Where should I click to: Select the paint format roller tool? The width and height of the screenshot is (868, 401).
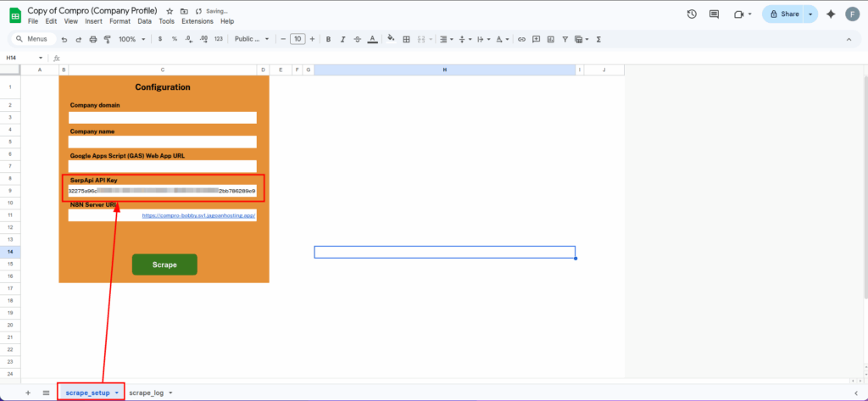coord(108,39)
